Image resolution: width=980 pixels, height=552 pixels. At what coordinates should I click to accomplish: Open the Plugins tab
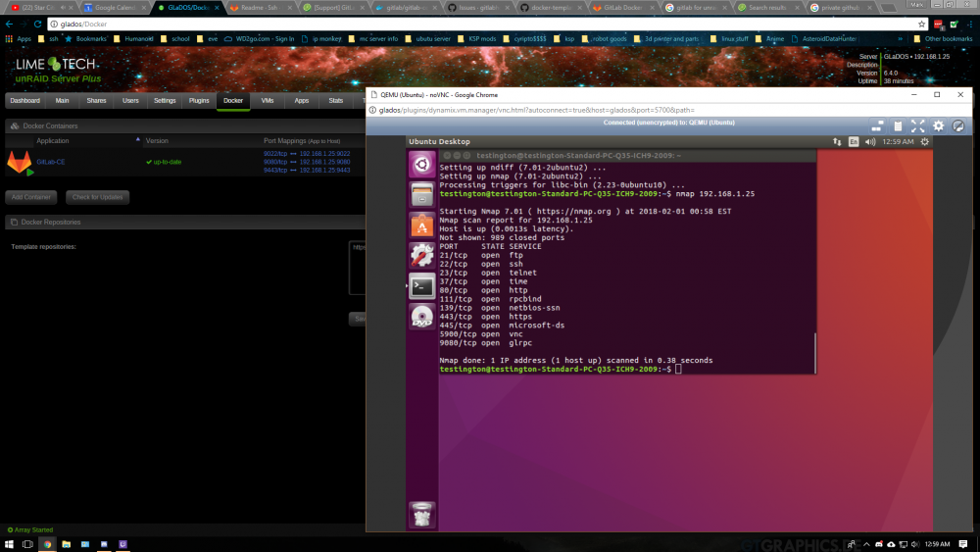click(x=199, y=101)
